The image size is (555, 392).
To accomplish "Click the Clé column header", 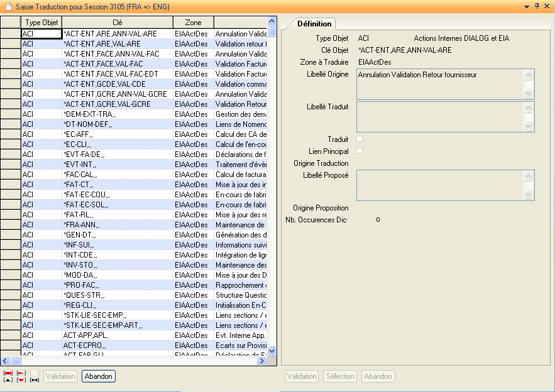I will point(117,23).
